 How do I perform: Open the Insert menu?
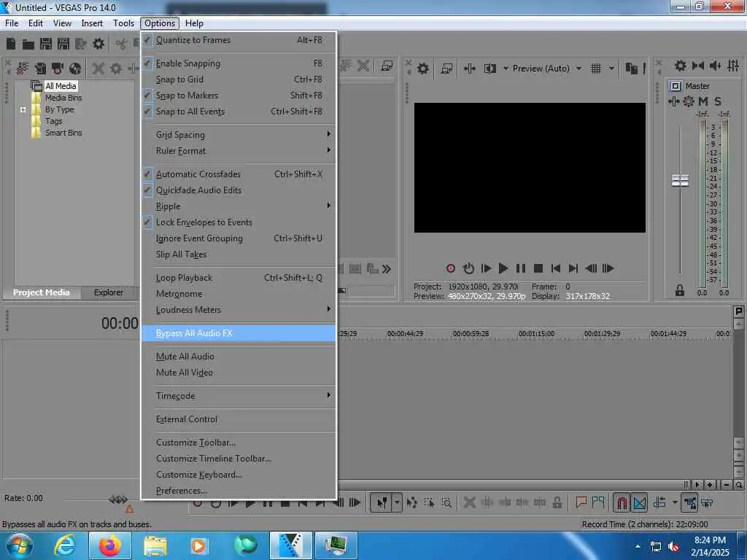[92, 23]
